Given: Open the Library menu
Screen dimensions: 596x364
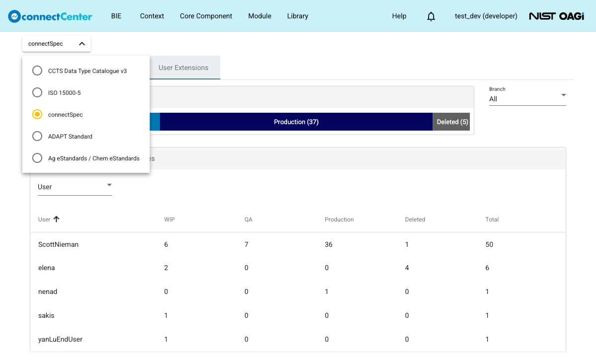Looking at the screenshot, I should click(x=298, y=16).
